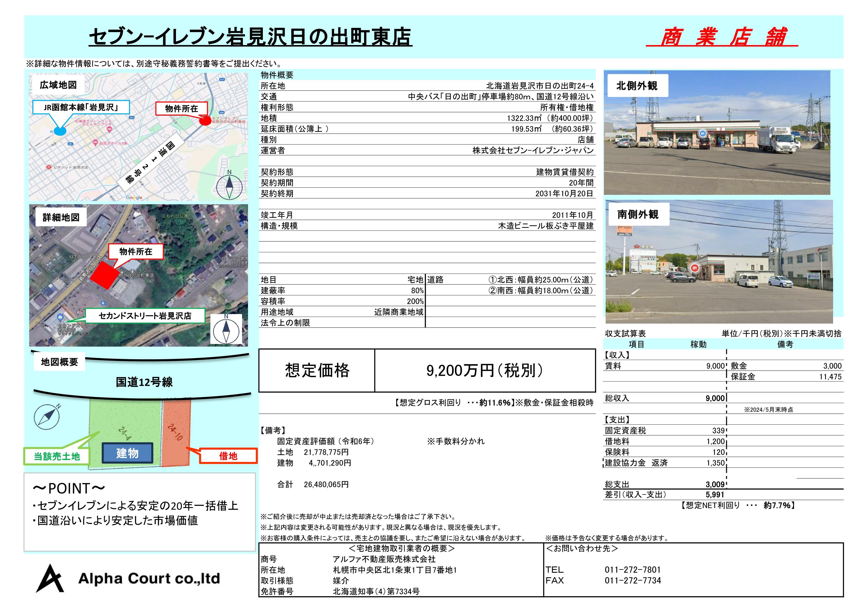The width and height of the screenshot is (868, 614).
Task: Click the price 9,200万円(税別)
Action: pos(485,371)
